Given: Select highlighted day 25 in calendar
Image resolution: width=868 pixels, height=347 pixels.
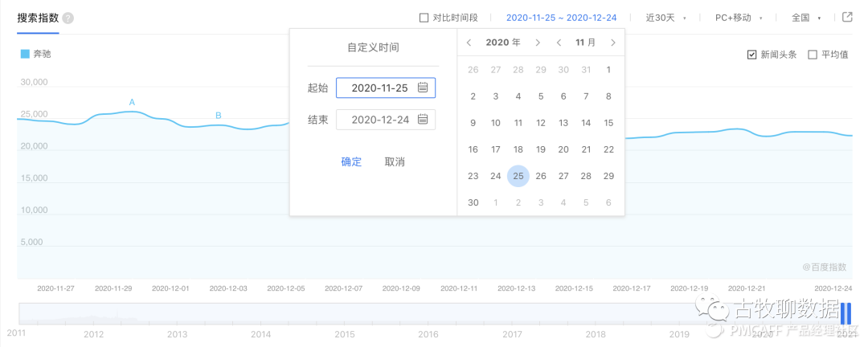Looking at the screenshot, I should [x=518, y=176].
